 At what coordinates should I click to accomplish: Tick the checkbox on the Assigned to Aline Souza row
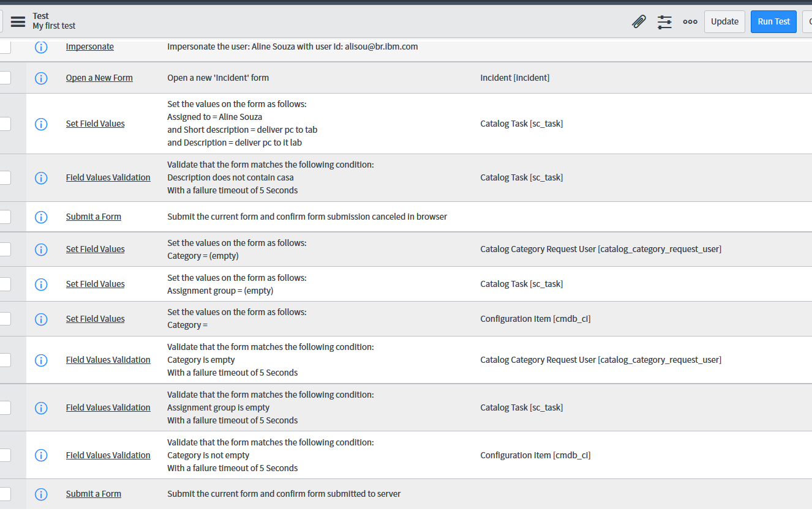click(5, 124)
